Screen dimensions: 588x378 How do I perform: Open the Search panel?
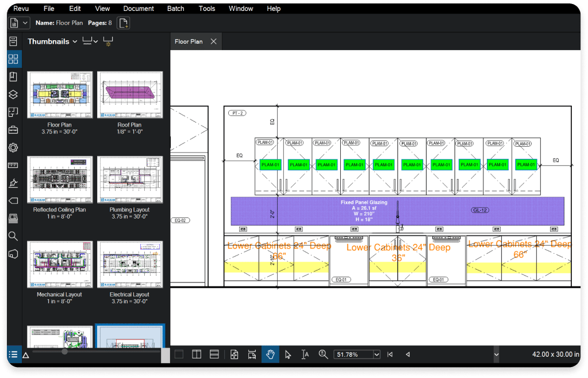point(13,236)
